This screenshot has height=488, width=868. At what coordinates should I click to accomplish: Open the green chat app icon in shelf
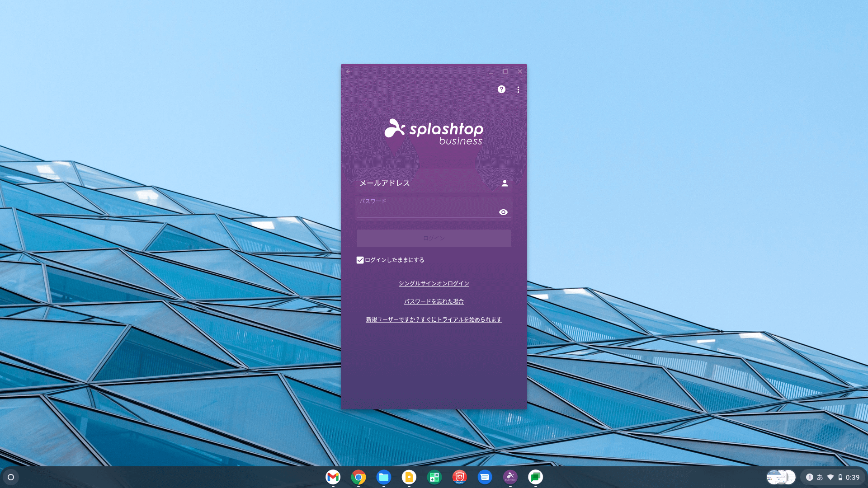coord(536,477)
